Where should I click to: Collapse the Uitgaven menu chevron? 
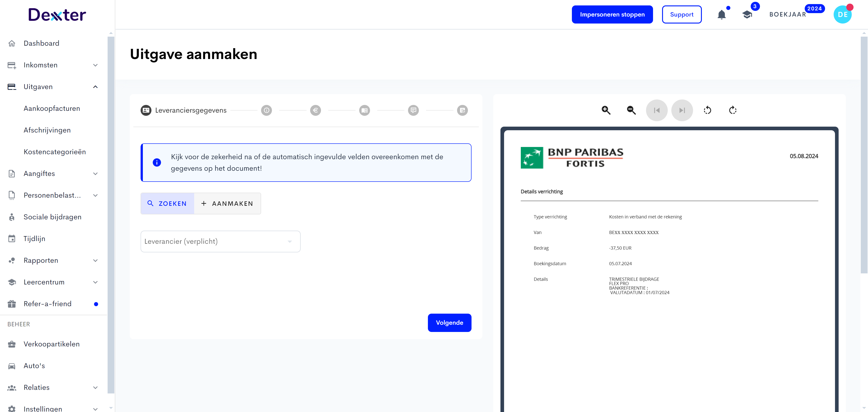(x=95, y=87)
